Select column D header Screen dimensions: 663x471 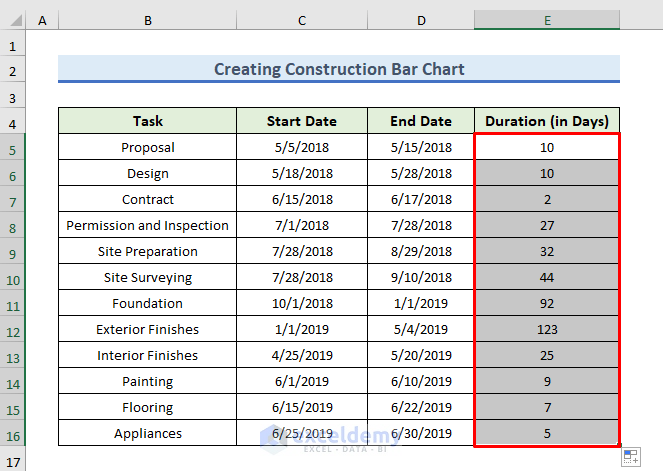tap(421, 20)
